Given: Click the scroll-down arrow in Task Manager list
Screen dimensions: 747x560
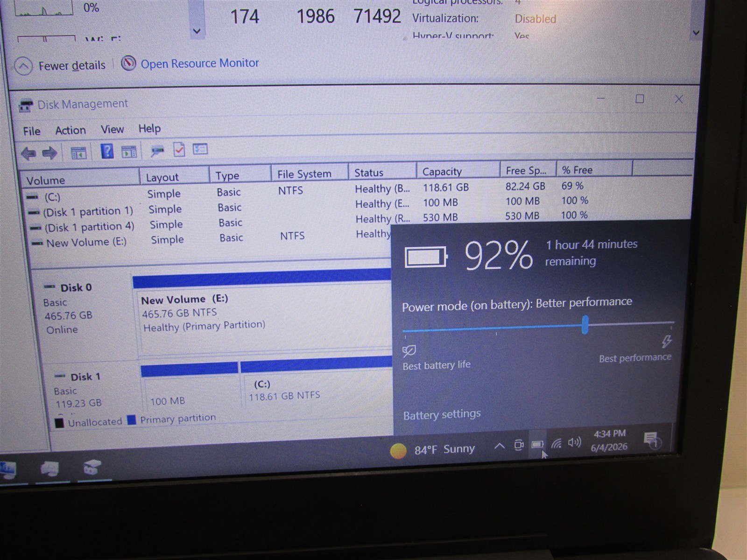Looking at the screenshot, I should (x=197, y=31).
